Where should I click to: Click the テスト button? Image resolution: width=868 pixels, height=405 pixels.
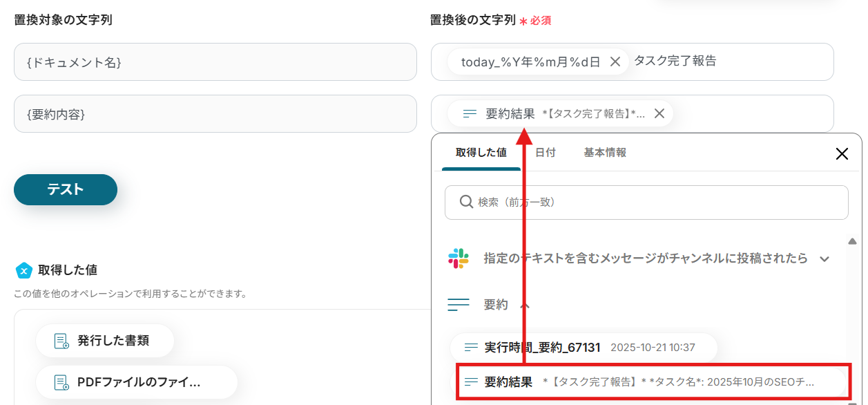point(66,189)
